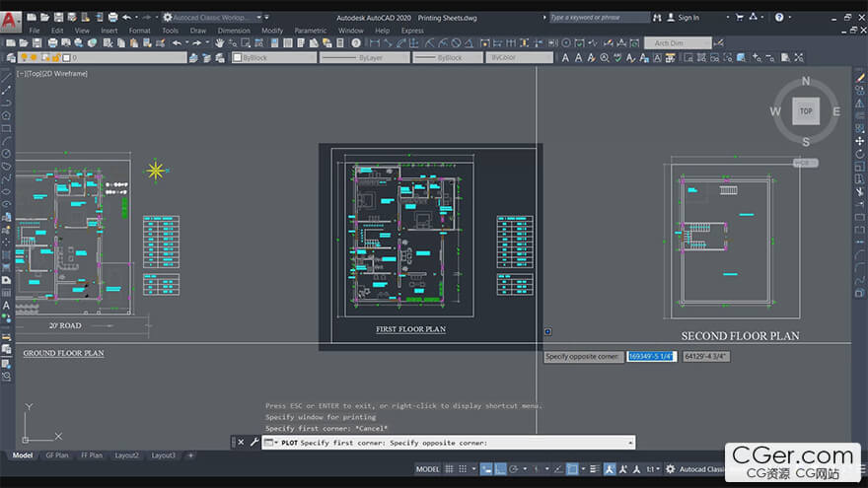Click the Plot printer icon in quick access bar
This screenshot has height=488, width=868.
point(112,18)
